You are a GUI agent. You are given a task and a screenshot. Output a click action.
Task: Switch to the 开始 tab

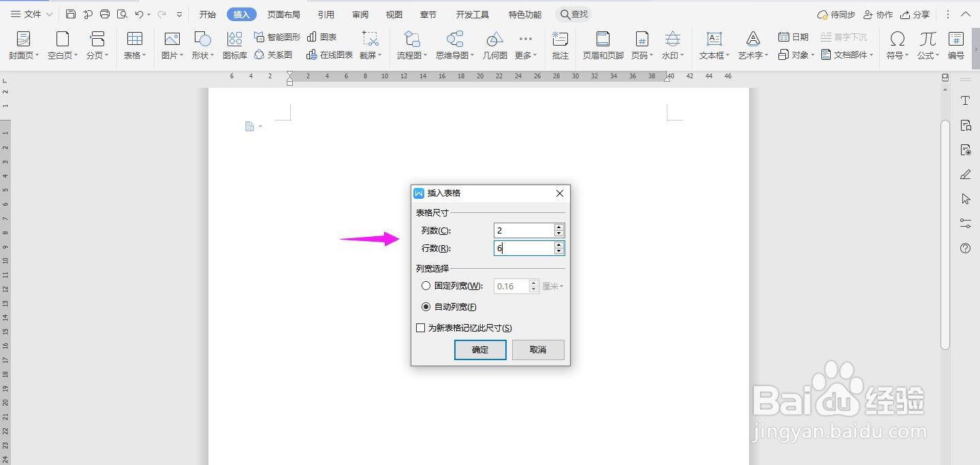(208, 14)
